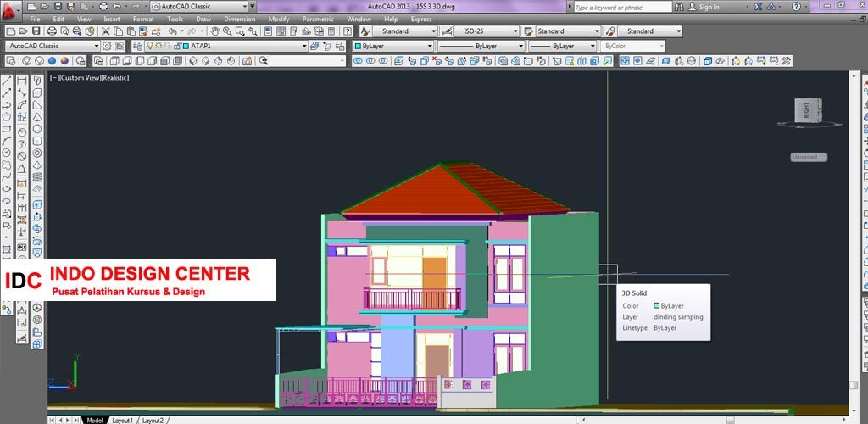Switch to Layout1 tab
Image resolution: width=868 pixels, height=424 pixels.
(122, 420)
